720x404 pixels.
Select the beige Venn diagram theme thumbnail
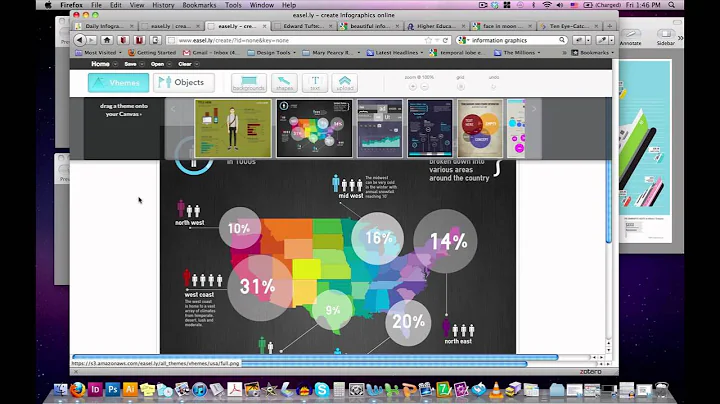click(480, 129)
